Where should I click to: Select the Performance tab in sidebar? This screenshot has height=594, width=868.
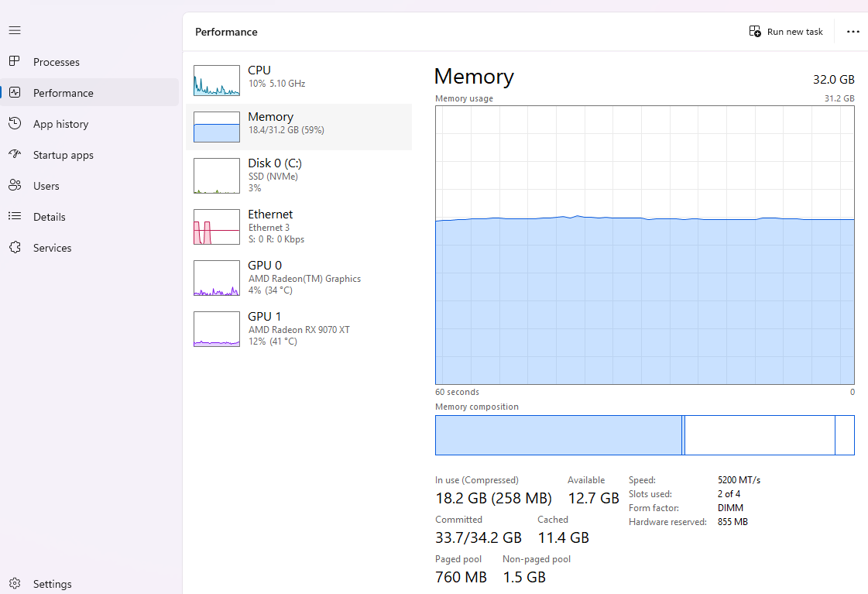coord(63,93)
